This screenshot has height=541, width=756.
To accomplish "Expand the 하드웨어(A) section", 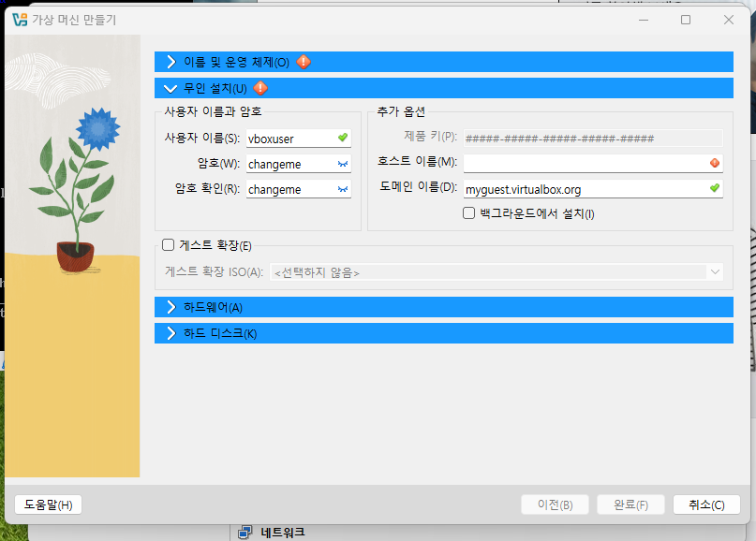I will click(x=443, y=307).
